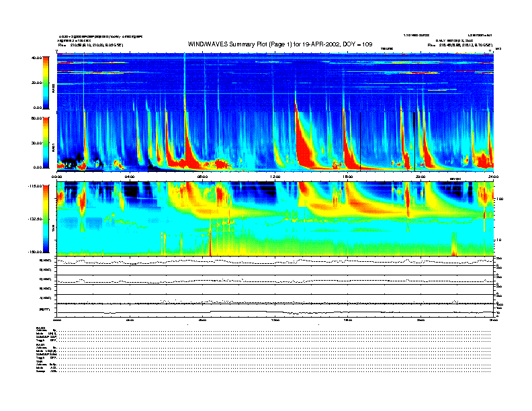Screen dimensions: 532x411
Task: Click the 20:00 tick label under RAD1 panel
Action: (x=420, y=177)
